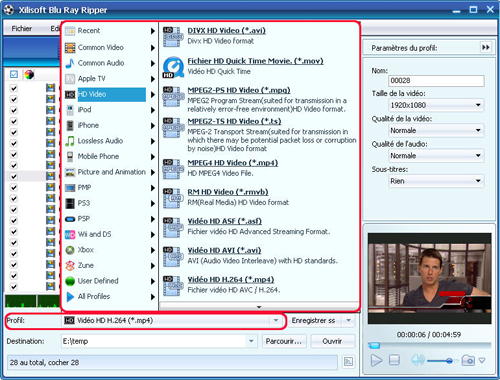Choose MPEG2-TS HD Video (*.ts) profile
This screenshot has width=500, height=380.
[234, 121]
